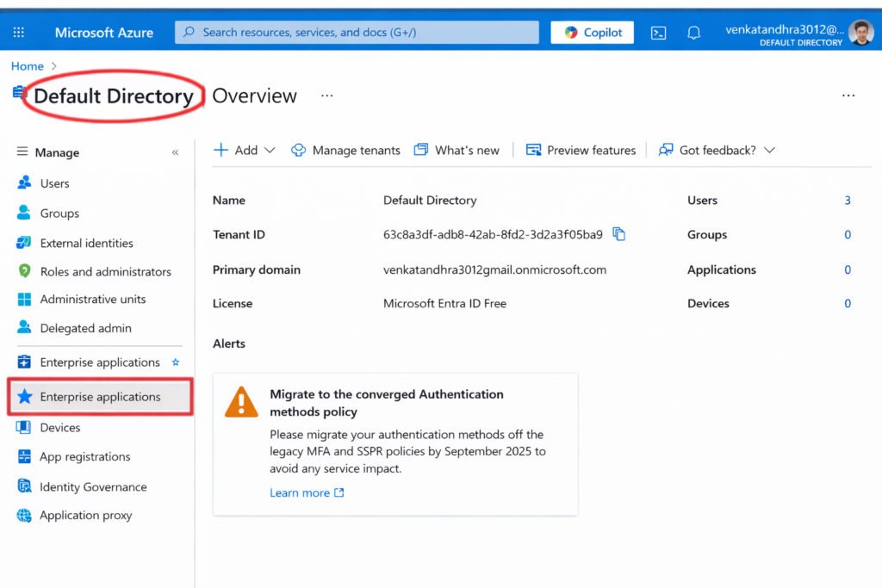Open the ellipsis menu at far right of title row
Image resolution: width=882 pixels, height=588 pixels.
click(848, 96)
